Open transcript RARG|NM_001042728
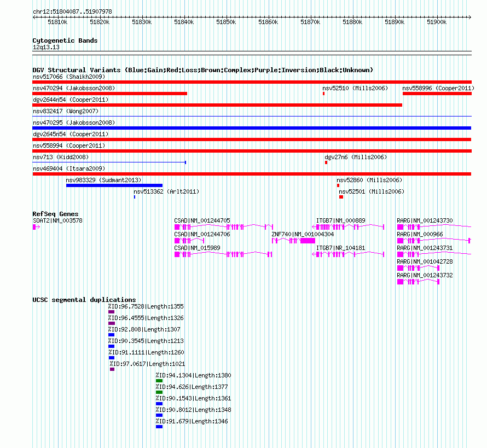 tap(419, 268)
